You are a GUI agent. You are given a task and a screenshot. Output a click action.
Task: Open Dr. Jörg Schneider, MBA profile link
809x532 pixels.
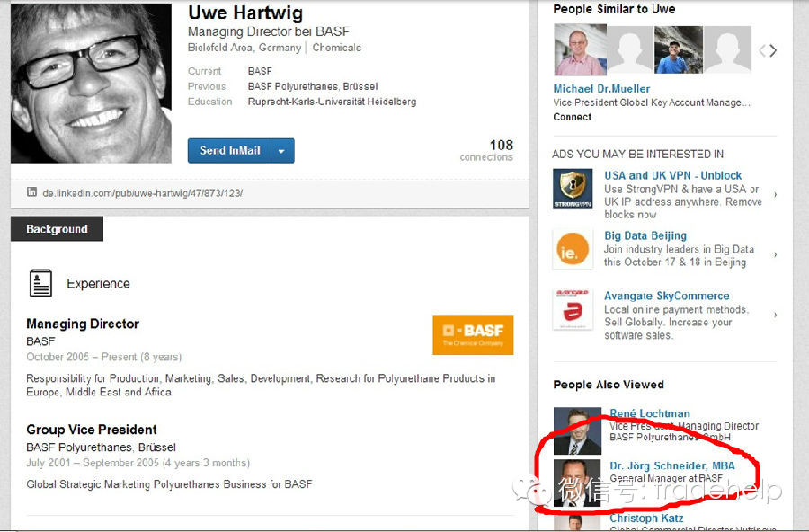tap(672, 466)
